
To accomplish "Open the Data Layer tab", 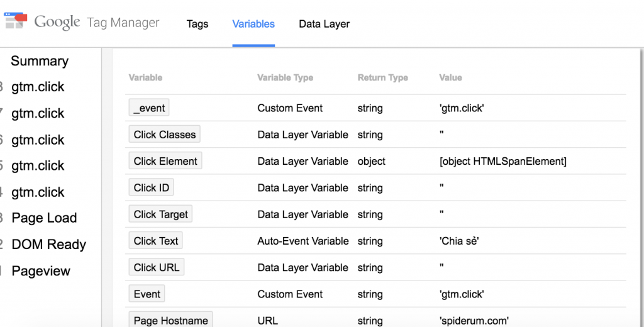I will point(324,24).
